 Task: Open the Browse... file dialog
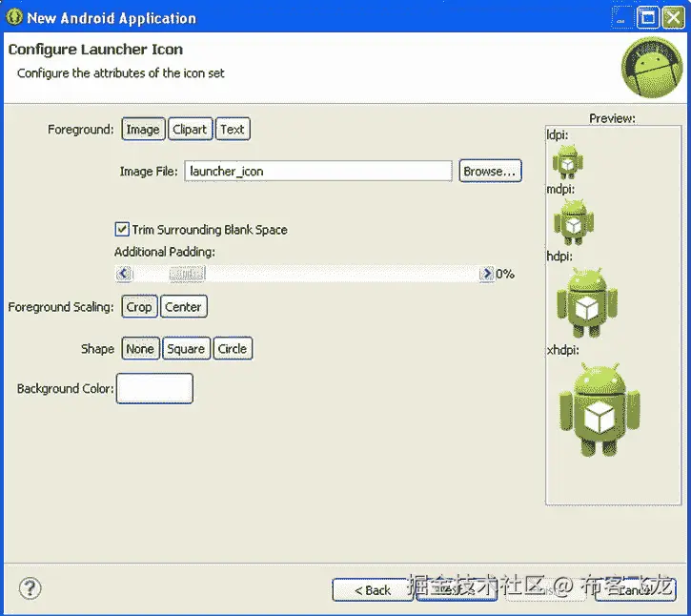[490, 171]
